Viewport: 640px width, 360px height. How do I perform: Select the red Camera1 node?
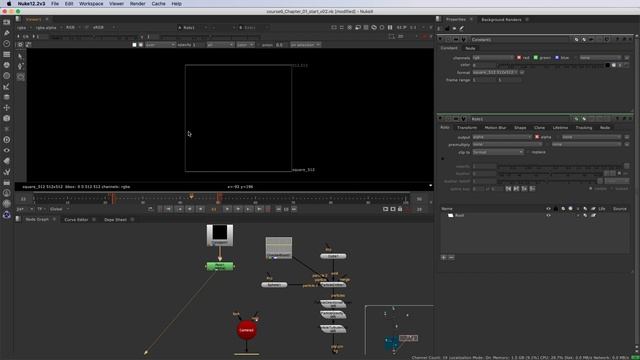pos(247,330)
